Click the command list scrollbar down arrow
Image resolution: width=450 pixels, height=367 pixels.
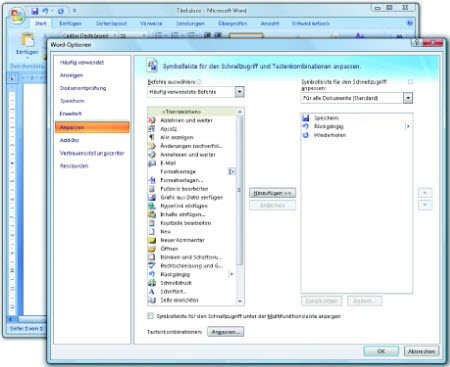click(x=240, y=301)
